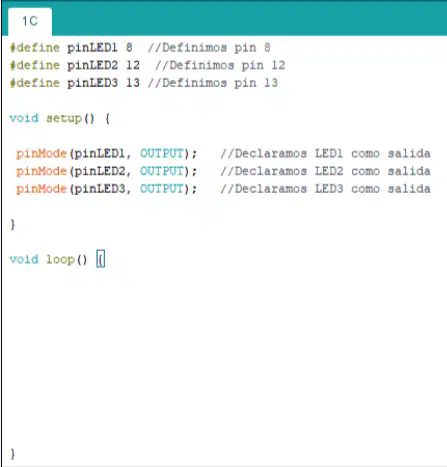The width and height of the screenshot is (447, 467).
Task: Click the closing brace of setup()
Action: tap(13, 224)
